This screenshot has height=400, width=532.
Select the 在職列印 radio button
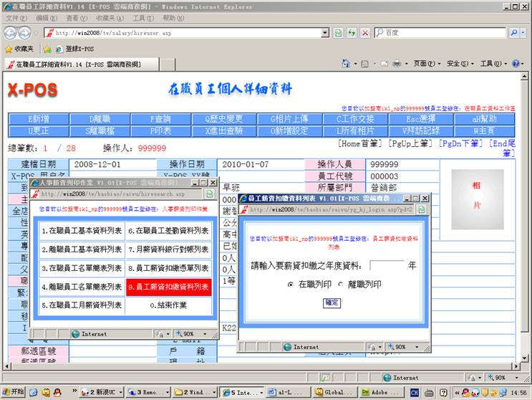click(291, 285)
